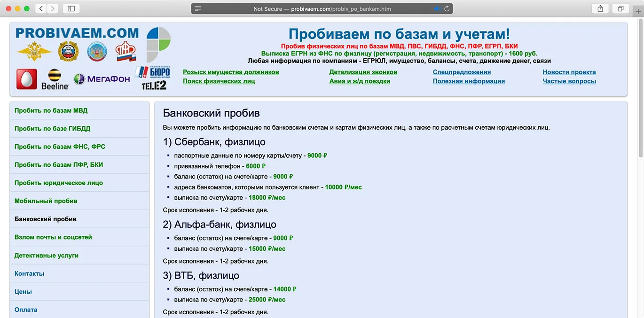Click the МегаФон logo

pos(102,79)
